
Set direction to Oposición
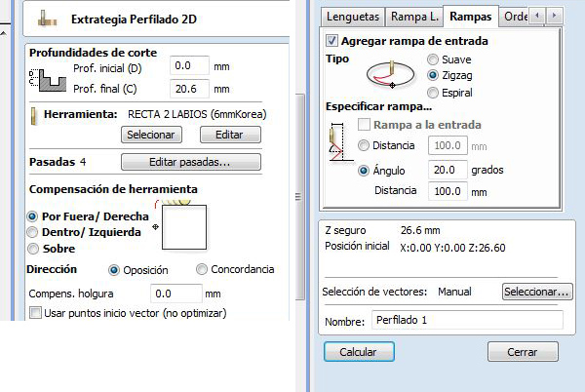(x=114, y=270)
